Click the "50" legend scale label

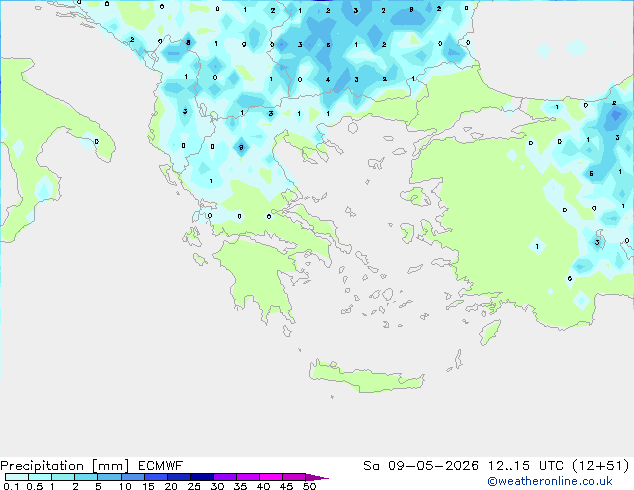click(x=310, y=486)
